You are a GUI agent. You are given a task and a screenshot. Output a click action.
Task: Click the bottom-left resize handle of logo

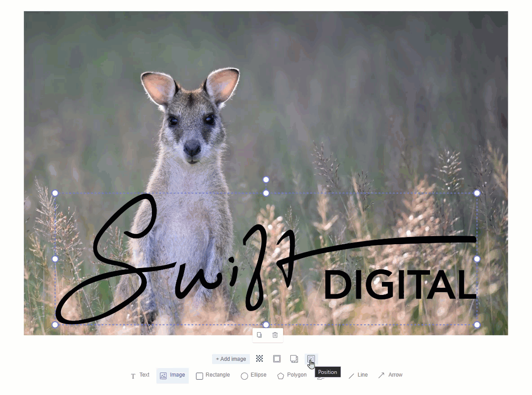click(55, 325)
